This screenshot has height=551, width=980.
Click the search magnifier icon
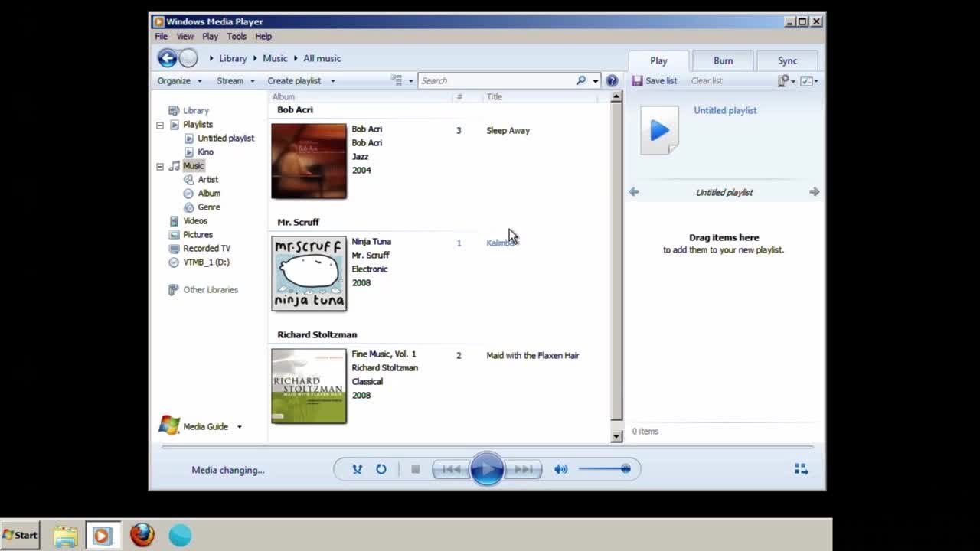pos(581,80)
